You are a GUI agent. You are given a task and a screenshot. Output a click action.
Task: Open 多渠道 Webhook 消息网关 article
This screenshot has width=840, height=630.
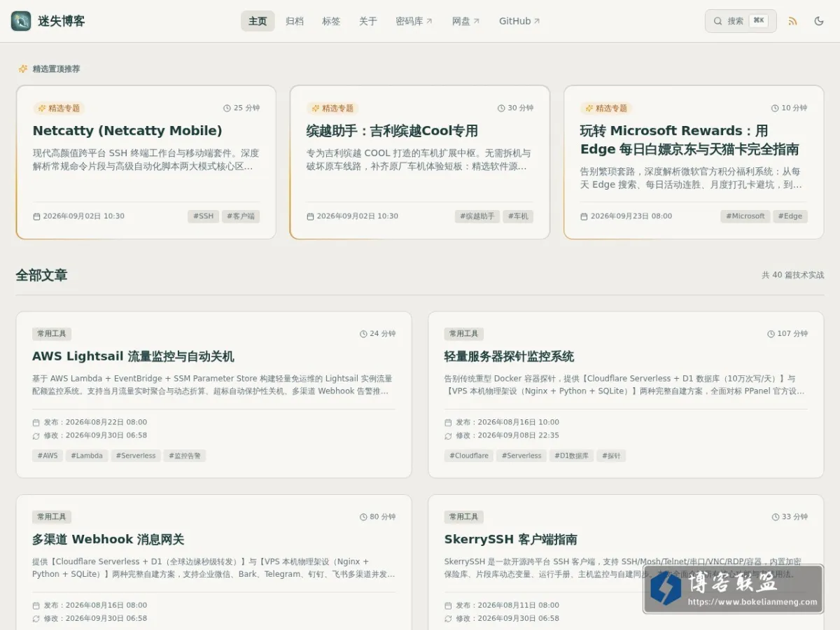pyautogui.click(x=108, y=540)
